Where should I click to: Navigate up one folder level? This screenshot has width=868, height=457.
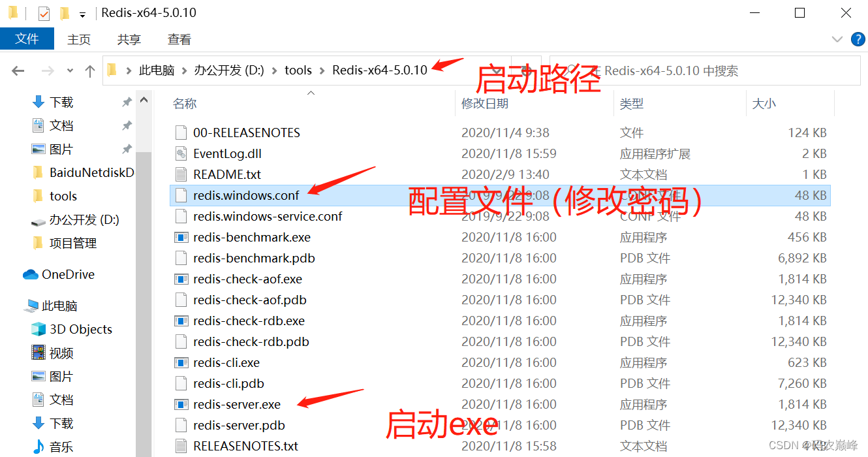90,70
